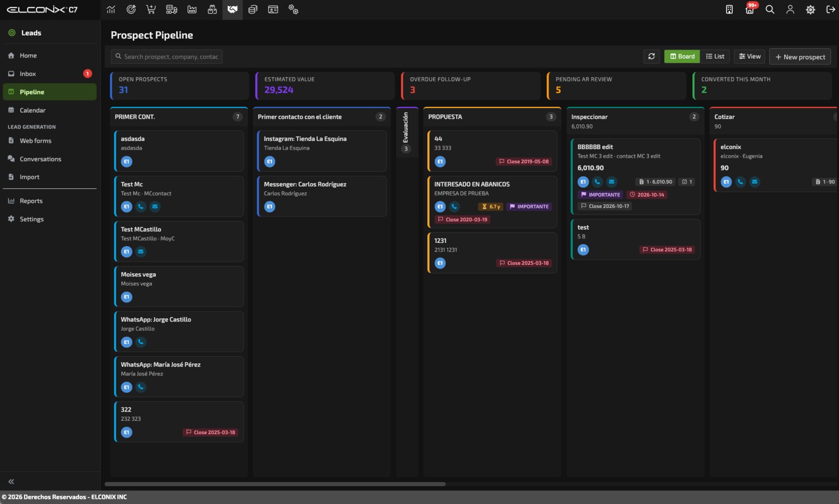Screen dimensions: 839x504
Task: Open the analytics chart module icon
Action: pos(111,9)
